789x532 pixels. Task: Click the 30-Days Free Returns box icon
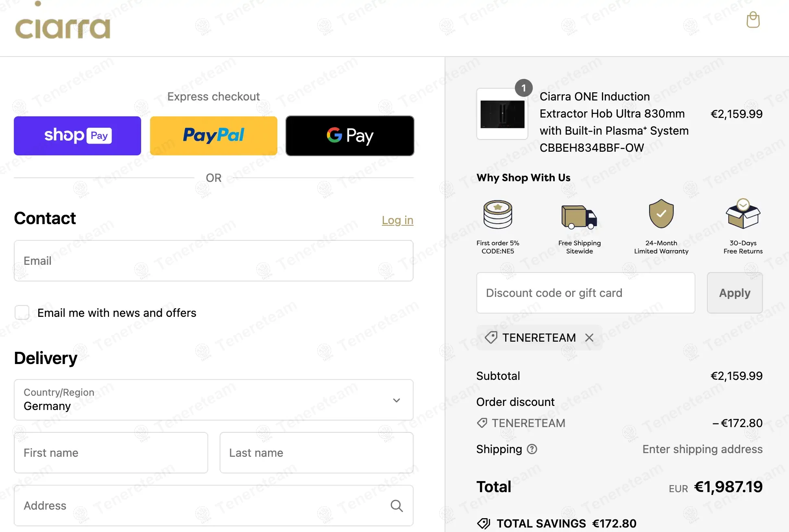(743, 214)
